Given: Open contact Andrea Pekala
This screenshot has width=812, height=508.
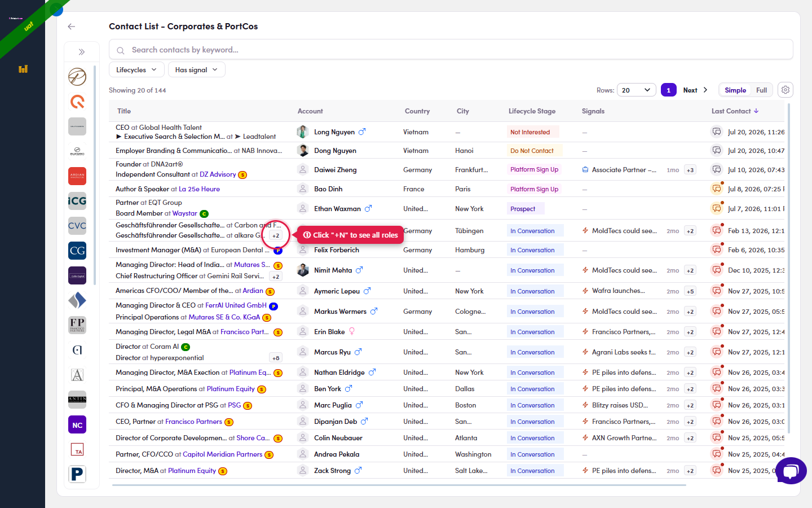Looking at the screenshot, I should point(337,454).
